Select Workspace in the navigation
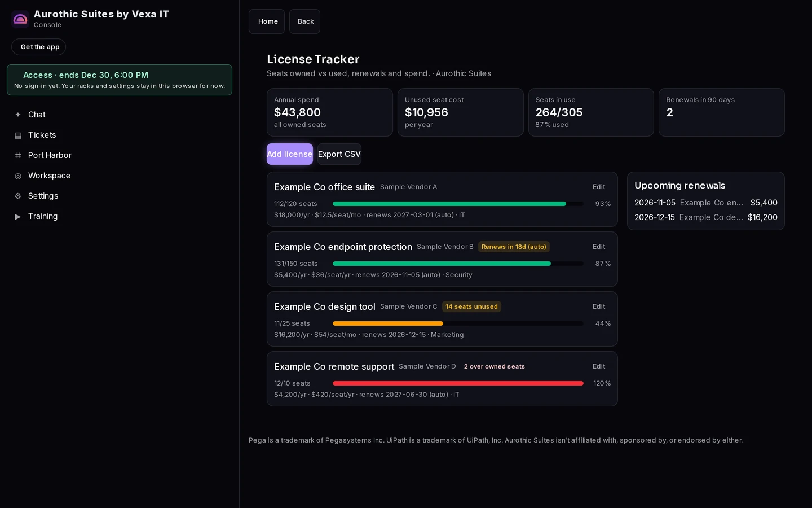 tap(49, 176)
